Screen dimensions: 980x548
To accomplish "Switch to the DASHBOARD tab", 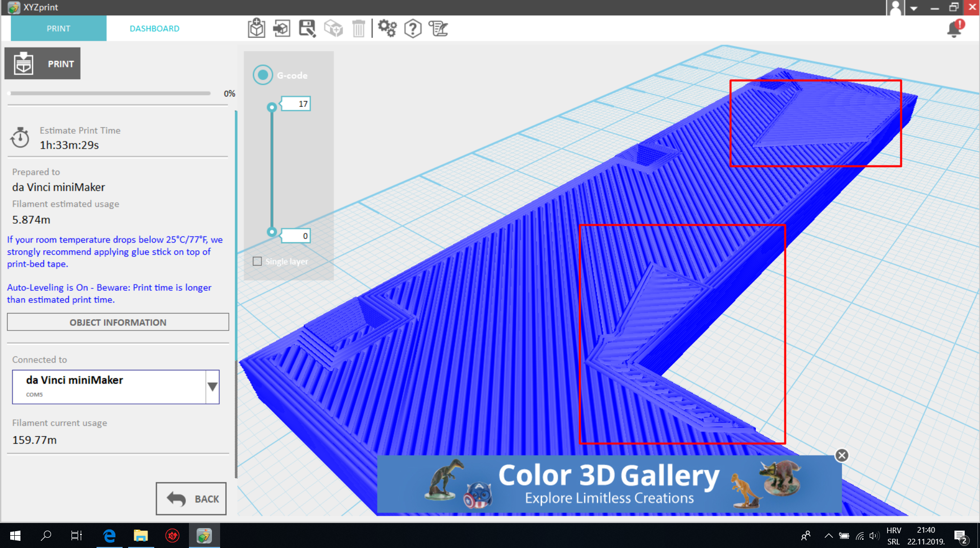I will pyautogui.click(x=154, y=29).
